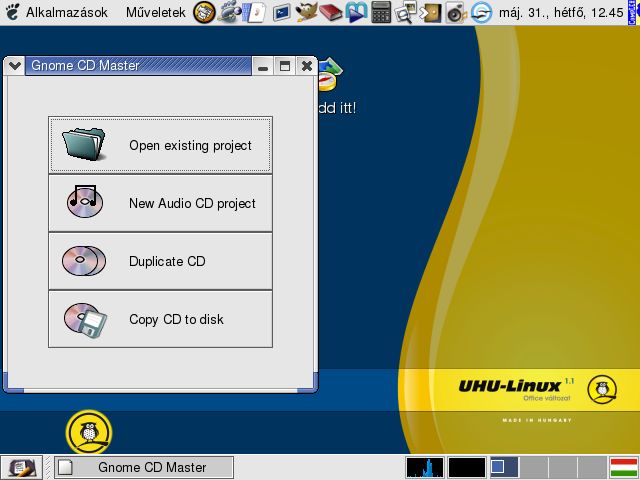Choose the Duplicate CD option
This screenshot has height=480, width=640.
tap(160, 261)
